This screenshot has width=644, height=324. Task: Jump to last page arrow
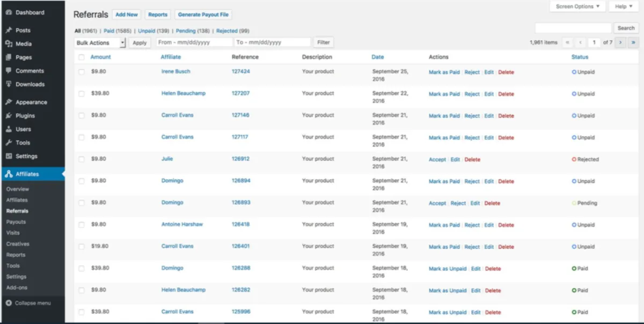[633, 42]
